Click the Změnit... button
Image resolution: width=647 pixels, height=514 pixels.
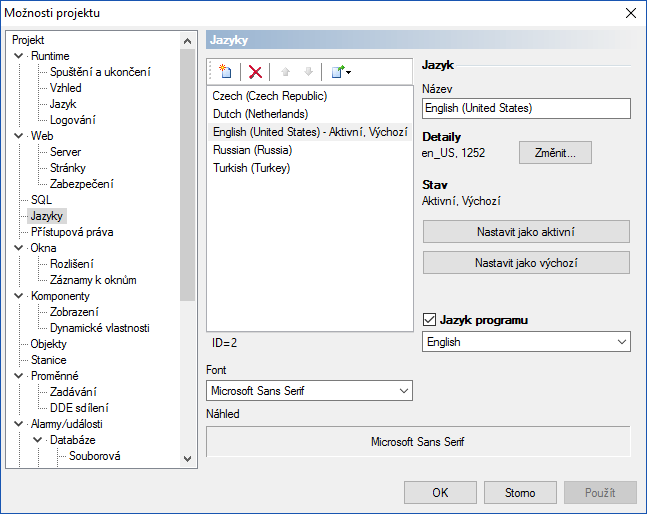tap(555, 152)
